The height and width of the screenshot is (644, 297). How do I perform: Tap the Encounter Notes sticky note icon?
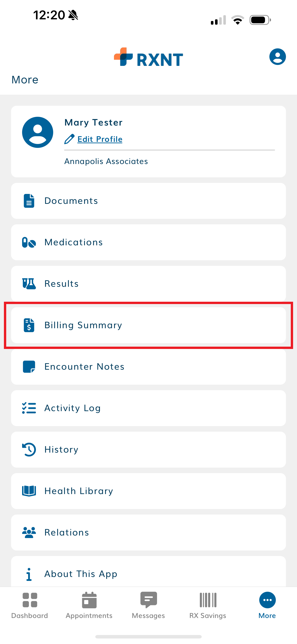pos(29,367)
